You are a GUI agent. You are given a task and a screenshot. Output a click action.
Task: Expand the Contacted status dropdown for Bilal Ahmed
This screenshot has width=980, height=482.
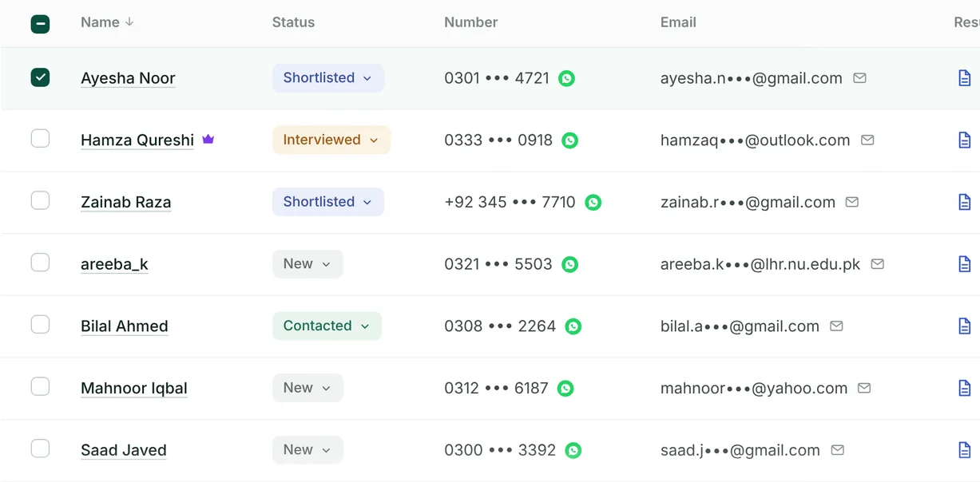point(327,326)
